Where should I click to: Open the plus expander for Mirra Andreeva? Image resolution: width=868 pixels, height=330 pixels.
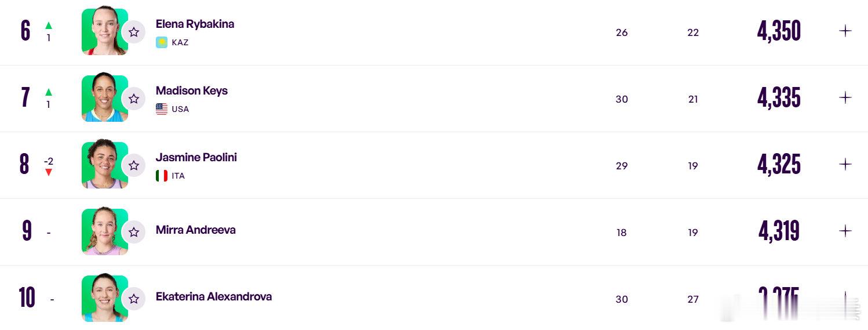845,231
